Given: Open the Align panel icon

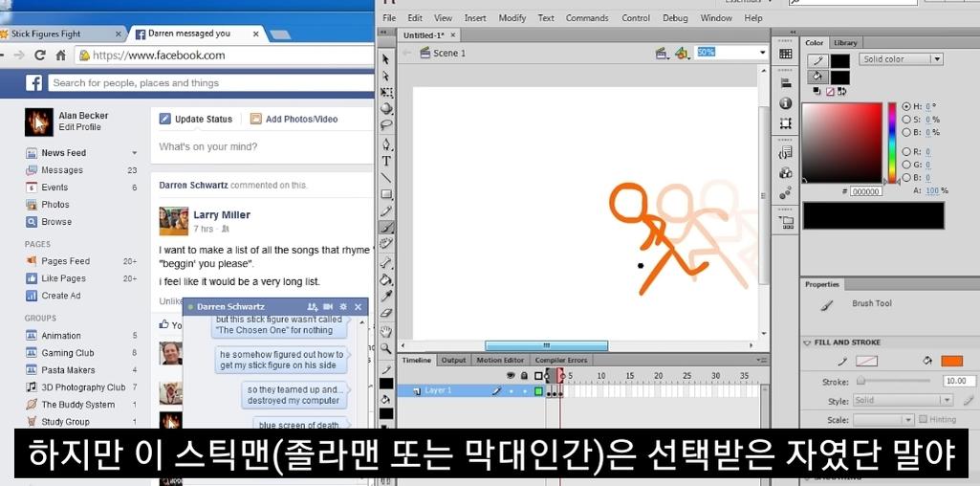Looking at the screenshot, I should [x=786, y=83].
